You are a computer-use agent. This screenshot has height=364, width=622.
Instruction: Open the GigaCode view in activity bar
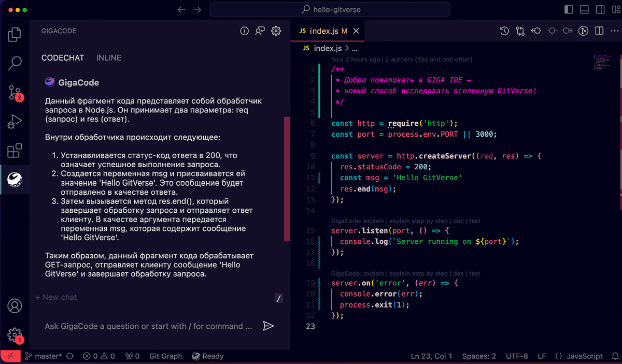(15, 180)
